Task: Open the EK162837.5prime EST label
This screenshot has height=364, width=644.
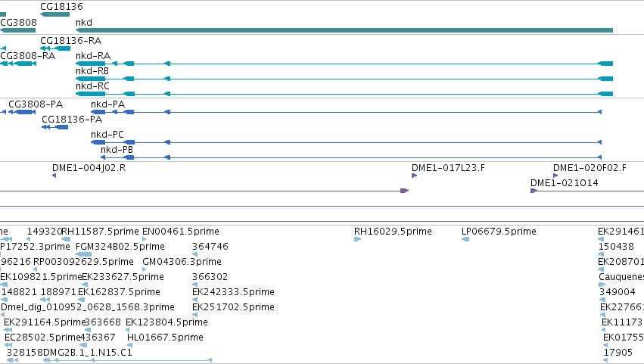Action: click(119, 293)
